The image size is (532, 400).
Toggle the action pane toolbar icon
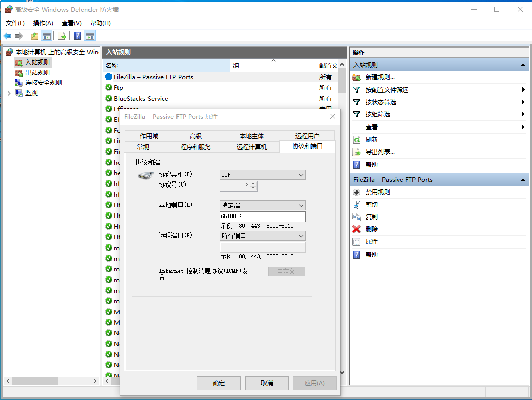(x=90, y=36)
